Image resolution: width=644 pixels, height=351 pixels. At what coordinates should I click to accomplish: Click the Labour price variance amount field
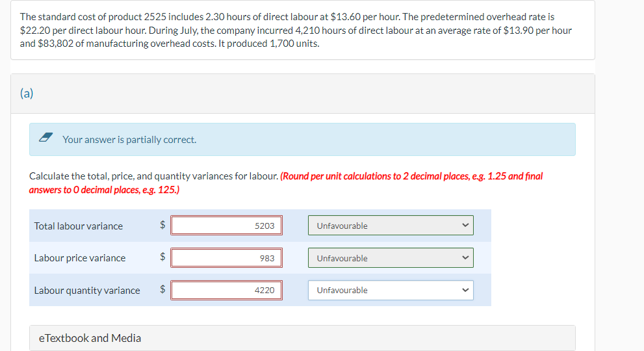pos(226,257)
